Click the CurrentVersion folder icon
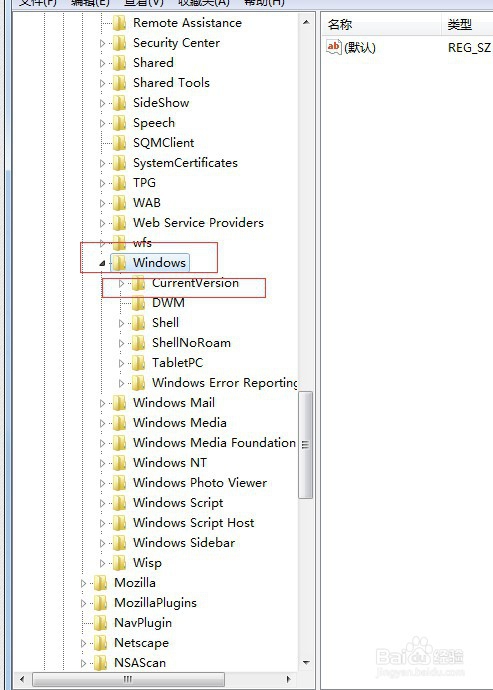This screenshot has width=493, height=690. 138,283
